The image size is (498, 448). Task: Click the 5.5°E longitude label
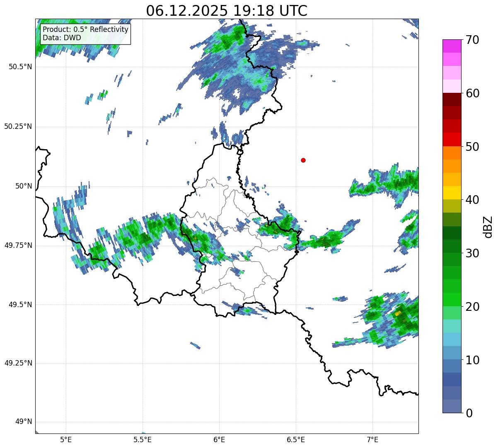(143, 439)
